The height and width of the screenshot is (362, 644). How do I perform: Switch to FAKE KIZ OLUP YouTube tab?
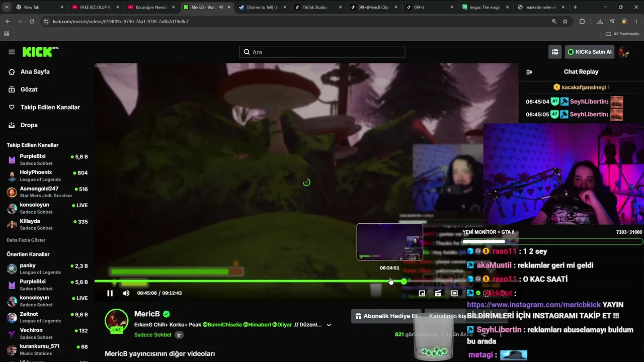point(96,7)
